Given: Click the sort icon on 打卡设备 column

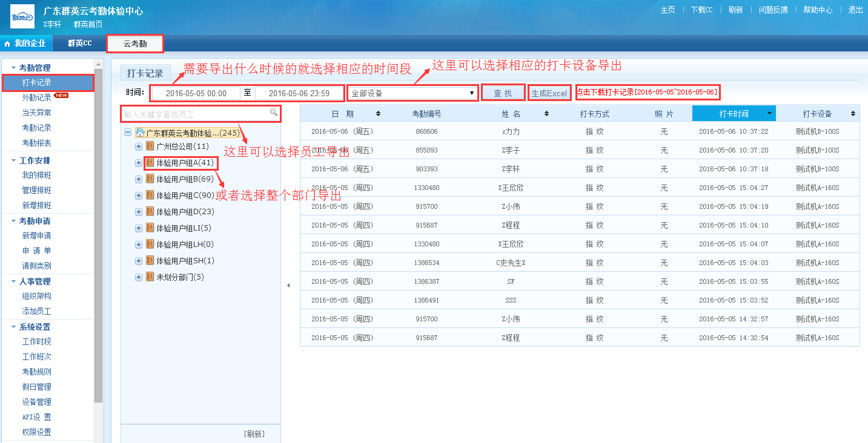Looking at the screenshot, I should (x=853, y=114).
